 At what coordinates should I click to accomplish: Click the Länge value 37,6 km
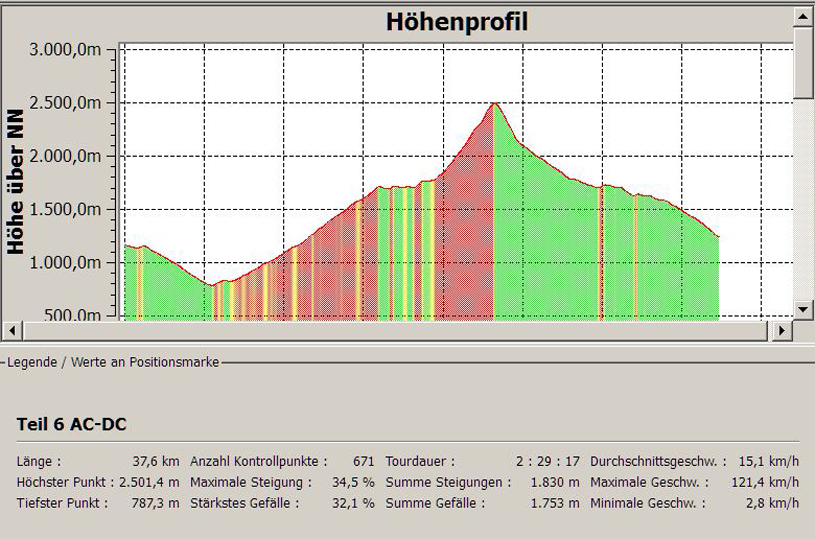(x=156, y=462)
